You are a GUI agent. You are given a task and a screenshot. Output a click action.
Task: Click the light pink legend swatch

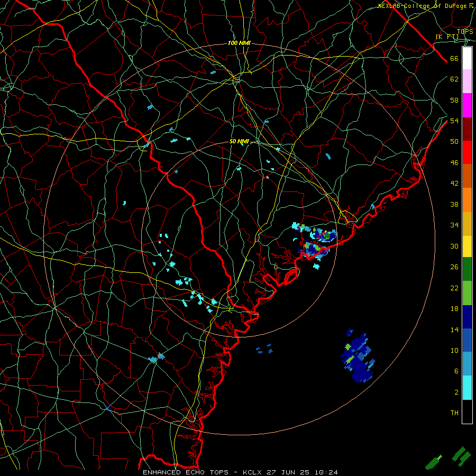(467, 81)
